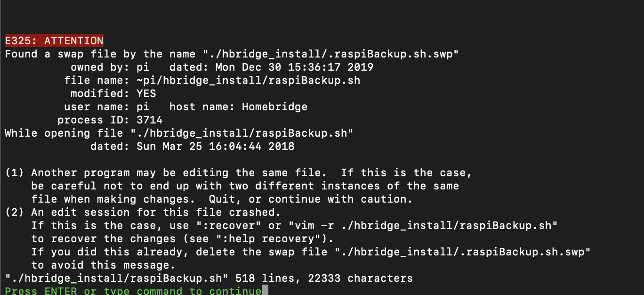Click the swap file path in the "delete the swap file" line
The height and width of the screenshot is (295, 644).
click(x=462, y=252)
